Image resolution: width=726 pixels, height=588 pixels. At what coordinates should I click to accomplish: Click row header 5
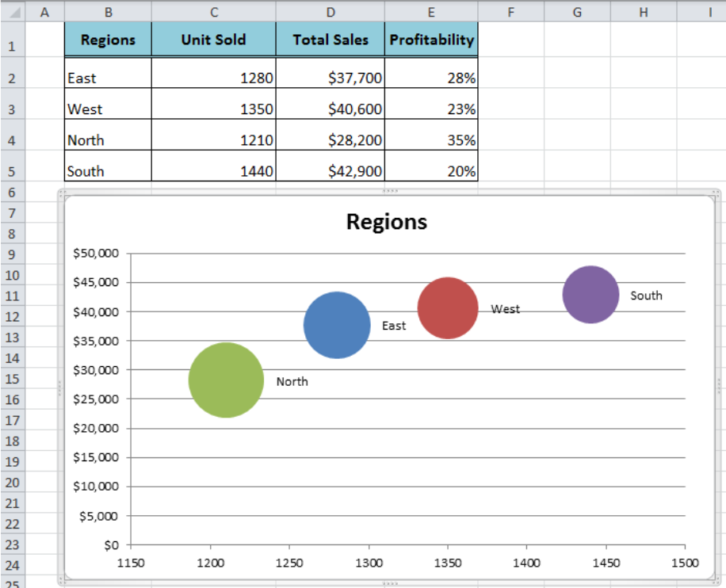click(13, 170)
